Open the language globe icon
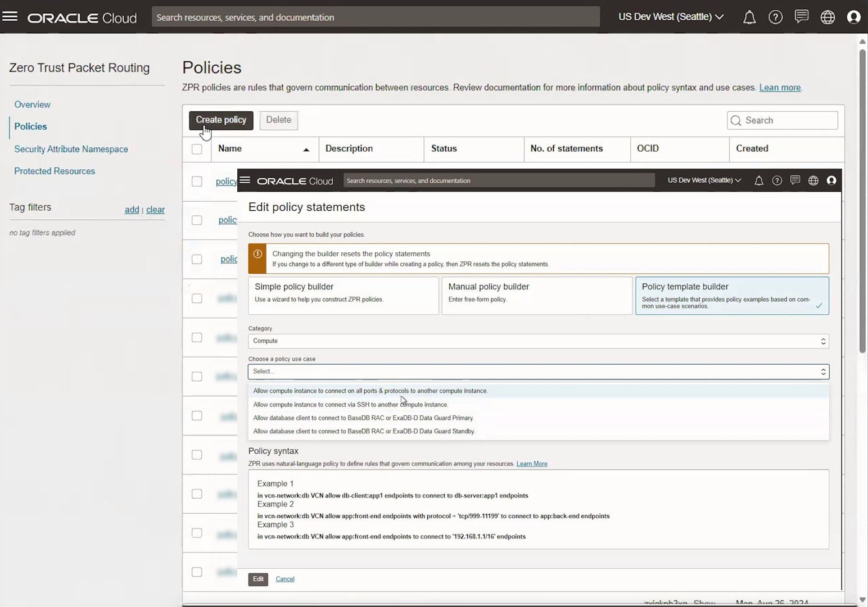 point(827,17)
